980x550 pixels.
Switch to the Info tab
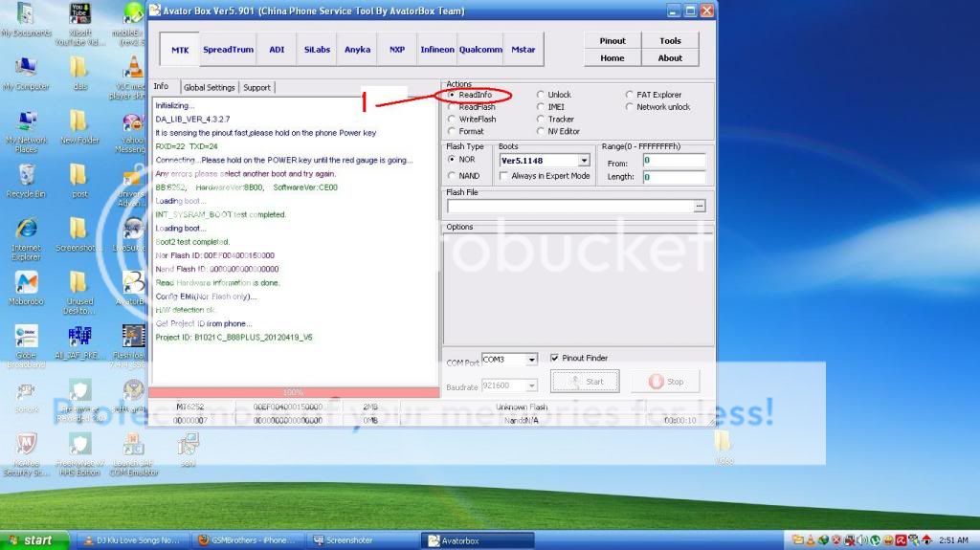click(161, 86)
